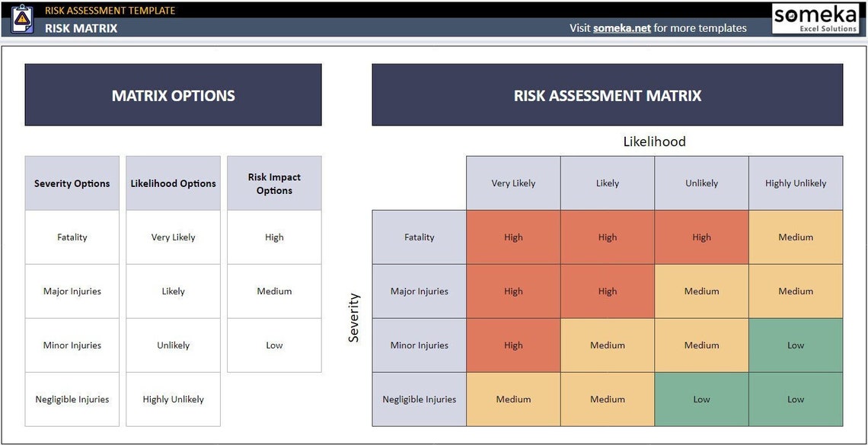Screen dimensions: 868x445
Task: Select the Likely column header in the matrix
Action: pos(607,183)
